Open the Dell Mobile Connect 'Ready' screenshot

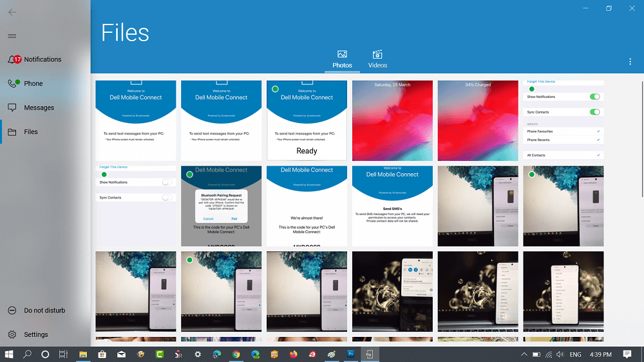coord(307,120)
